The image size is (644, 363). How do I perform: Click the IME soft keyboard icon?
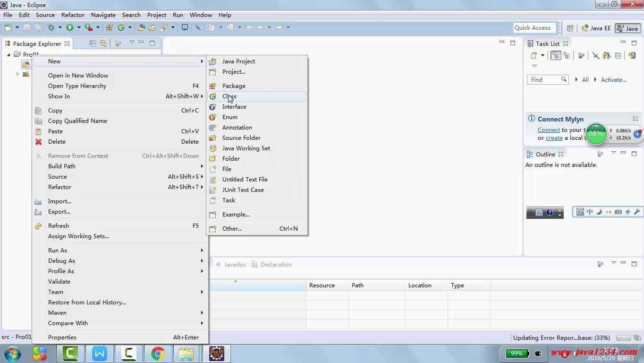click(x=618, y=212)
